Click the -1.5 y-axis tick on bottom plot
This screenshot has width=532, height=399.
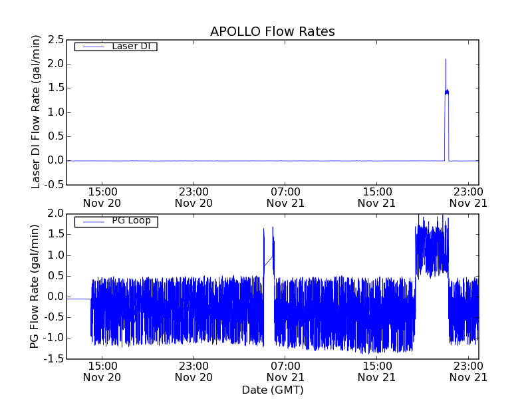pyautogui.click(x=53, y=359)
